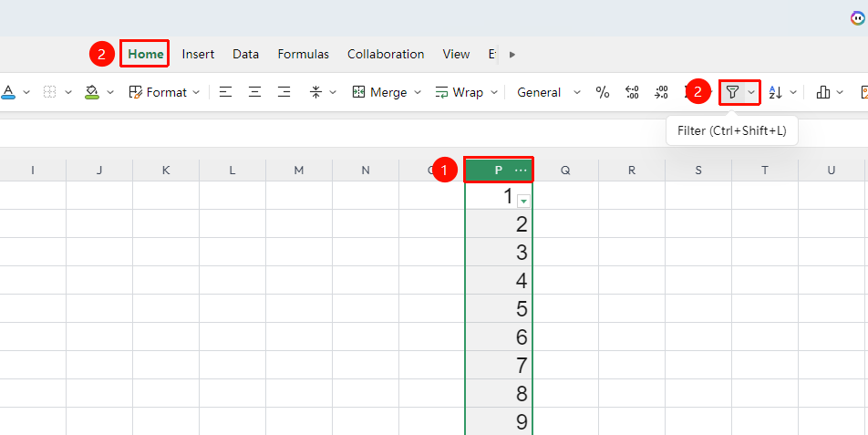Expand the chart dropdown arrow
The height and width of the screenshot is (435, 868).
tap(841, 92)
